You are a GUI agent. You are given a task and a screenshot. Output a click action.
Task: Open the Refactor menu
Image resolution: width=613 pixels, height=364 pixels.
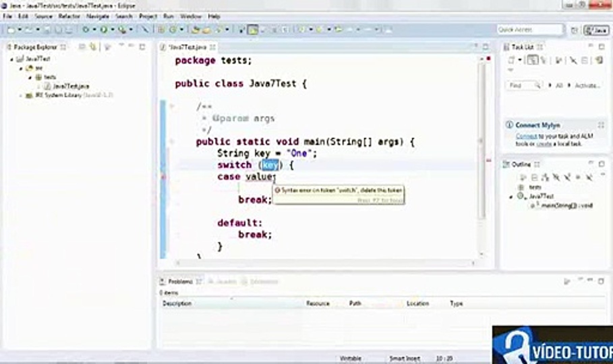point(69,16)
